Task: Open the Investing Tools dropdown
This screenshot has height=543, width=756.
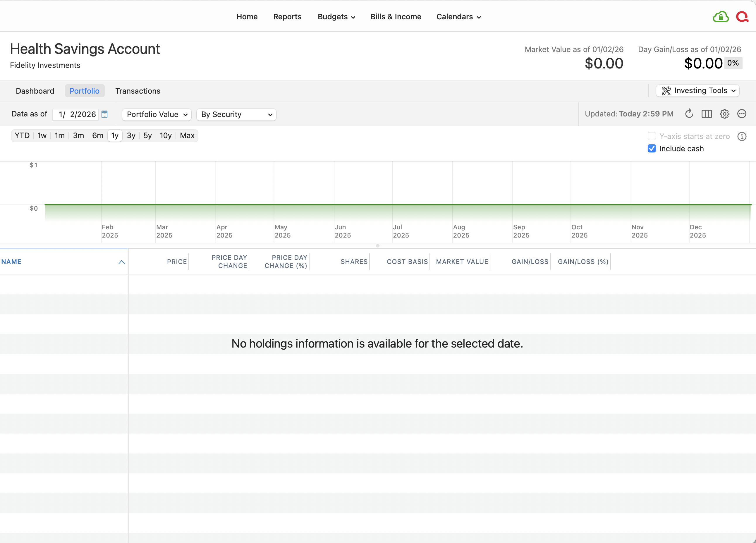Action: 698,90
